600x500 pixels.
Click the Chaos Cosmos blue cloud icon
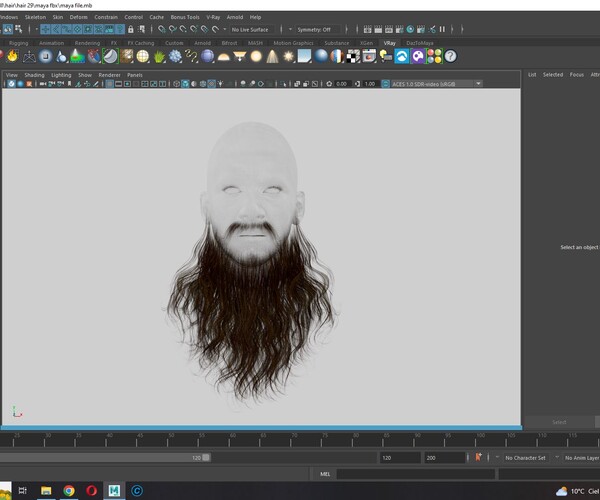pyautogui.click(x=402, y=56)
